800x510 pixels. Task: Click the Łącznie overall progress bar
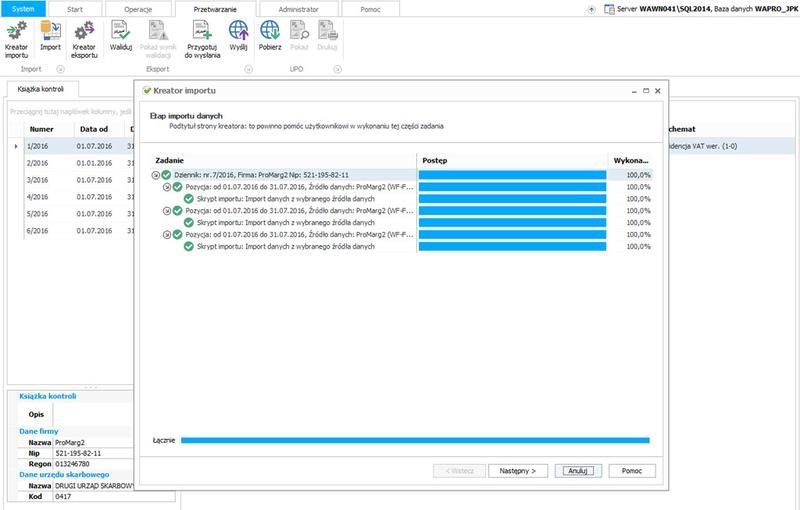coord(415,440)
